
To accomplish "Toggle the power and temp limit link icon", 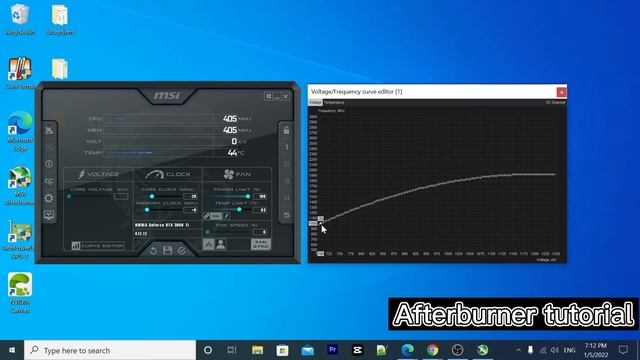I will coord(206,216).
